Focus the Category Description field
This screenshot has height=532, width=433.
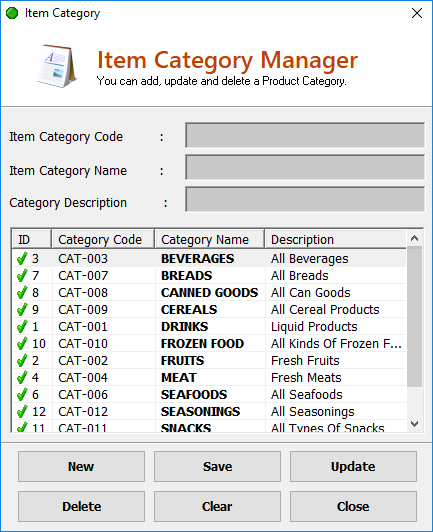coord(305,199)
